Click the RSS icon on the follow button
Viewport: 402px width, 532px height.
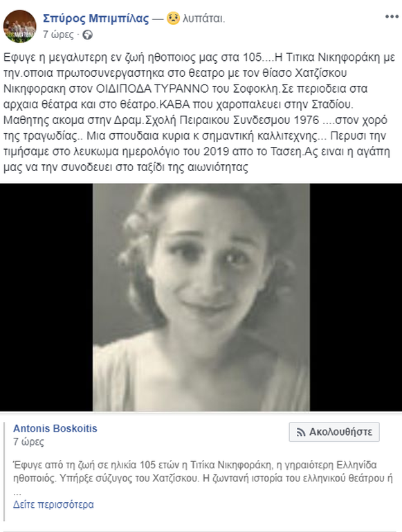(x=301, y=432)
